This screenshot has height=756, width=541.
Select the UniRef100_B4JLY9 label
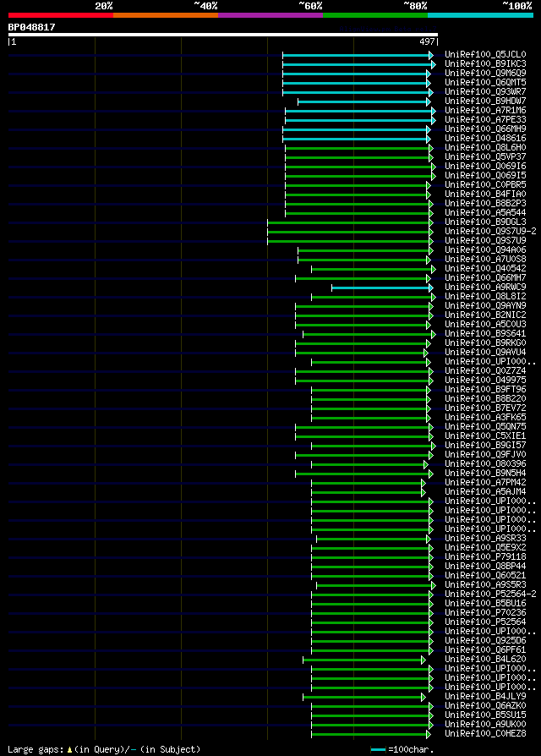[x=485, y=696]
